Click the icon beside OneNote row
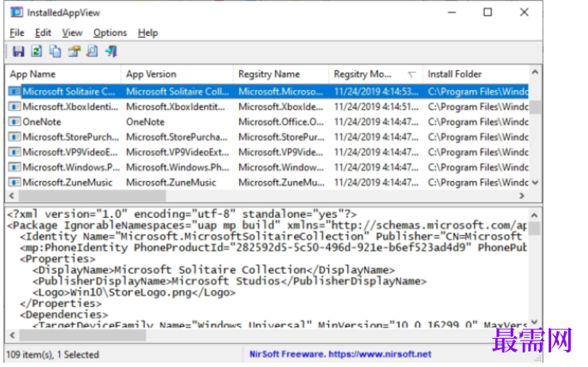Viewport: 588px width, 367px height. pyautogui.click(x=15, y=122)
